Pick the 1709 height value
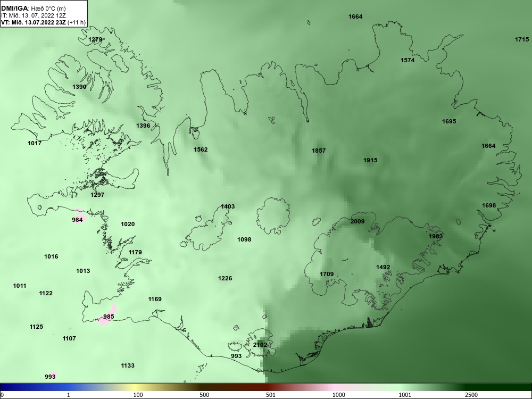Image resolution: width=532 pixels, height=399 pixels. click(x=327, y=274)
